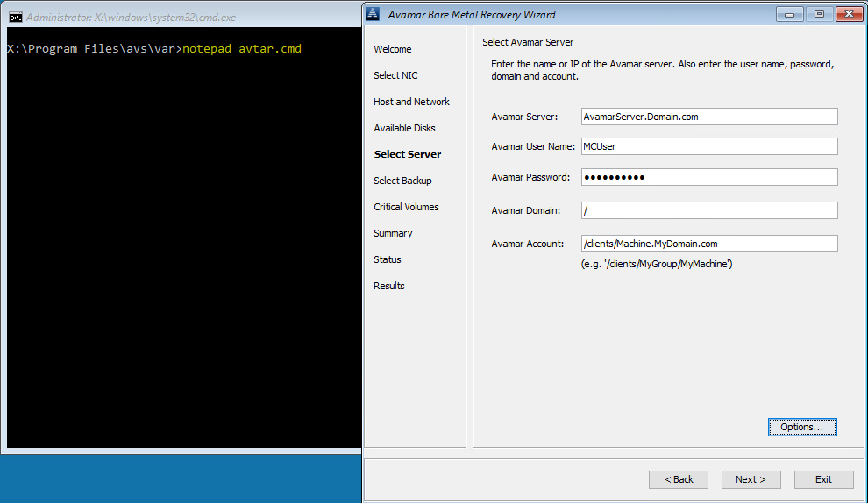Go to the next wizard step
This screenshot has height=503, width=868.
point(751,479)
